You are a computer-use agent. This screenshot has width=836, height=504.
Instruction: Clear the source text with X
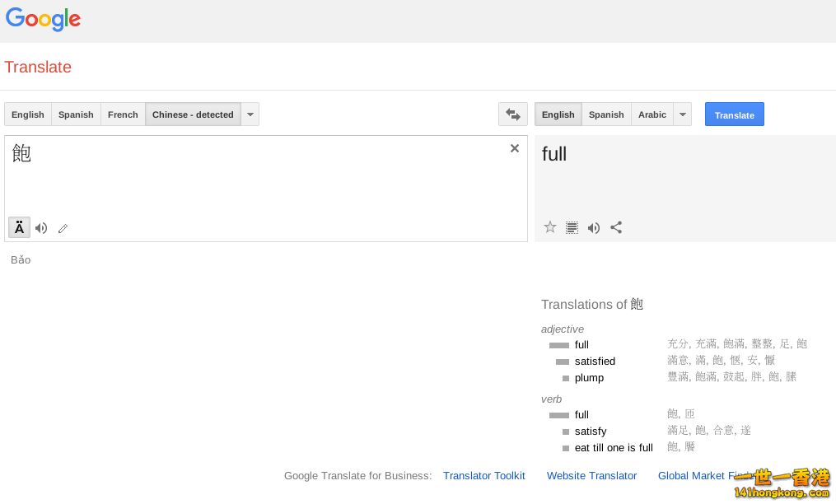[x=515, y=148]
